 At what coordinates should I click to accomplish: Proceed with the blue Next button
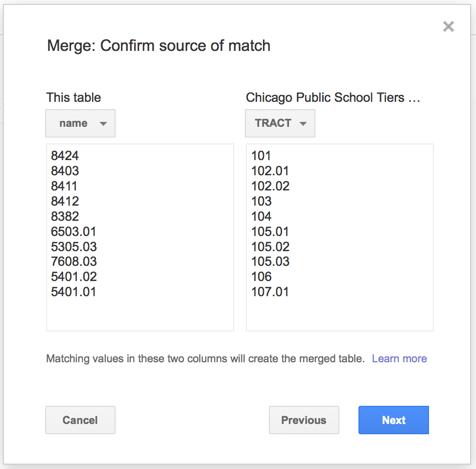(393, 420)
